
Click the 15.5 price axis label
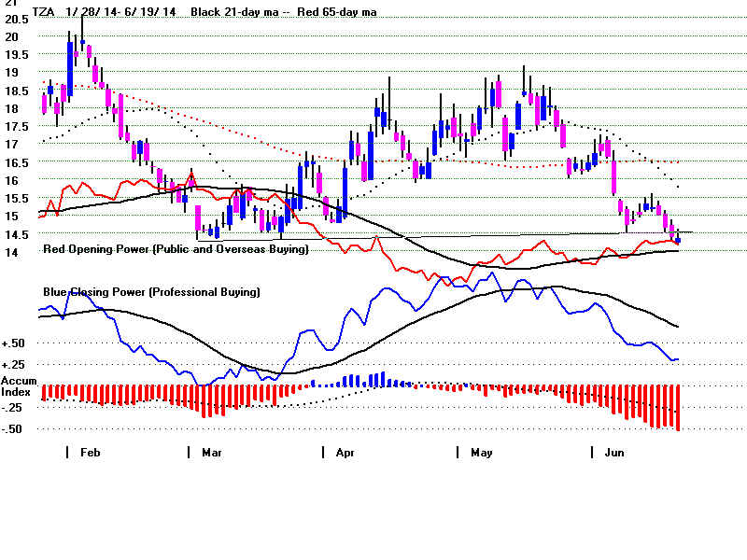click(17, 198)
